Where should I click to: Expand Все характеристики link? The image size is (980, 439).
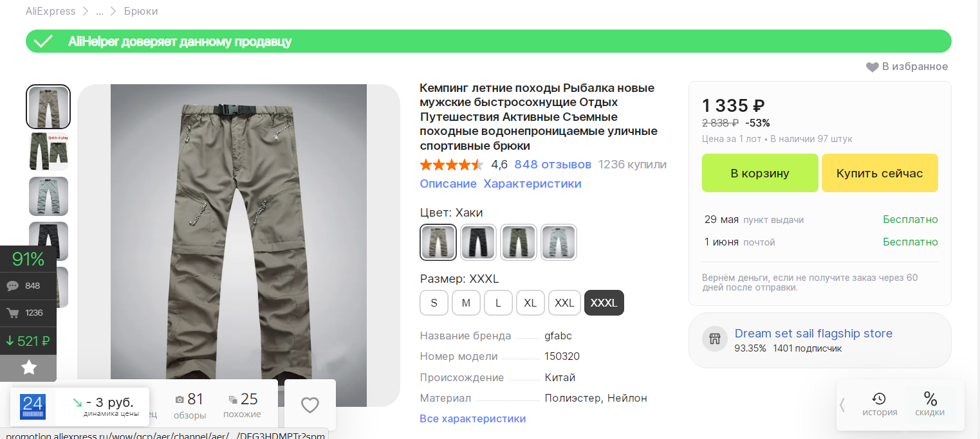click(x=472, y=418)
